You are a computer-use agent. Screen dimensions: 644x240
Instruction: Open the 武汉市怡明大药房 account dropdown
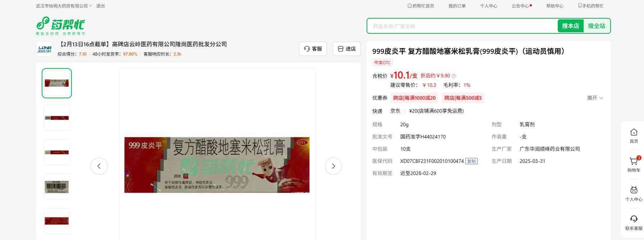tap(64, 6)
